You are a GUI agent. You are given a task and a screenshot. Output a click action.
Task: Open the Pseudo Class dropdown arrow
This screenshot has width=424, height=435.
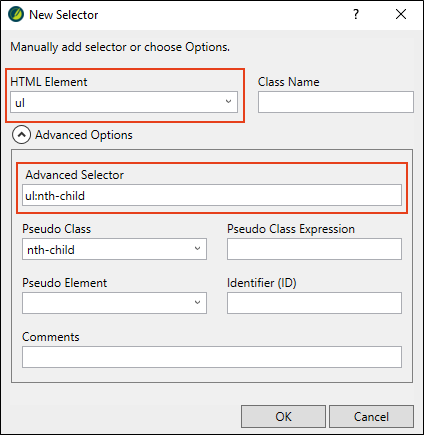(x=197, y=249)
